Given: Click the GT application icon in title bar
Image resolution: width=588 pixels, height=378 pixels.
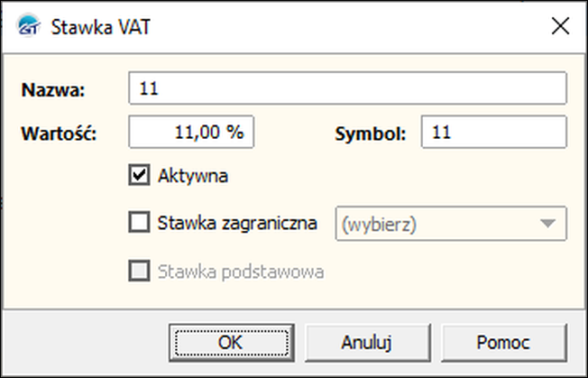Looking at the screenshot, I should (x=29, y=27).
